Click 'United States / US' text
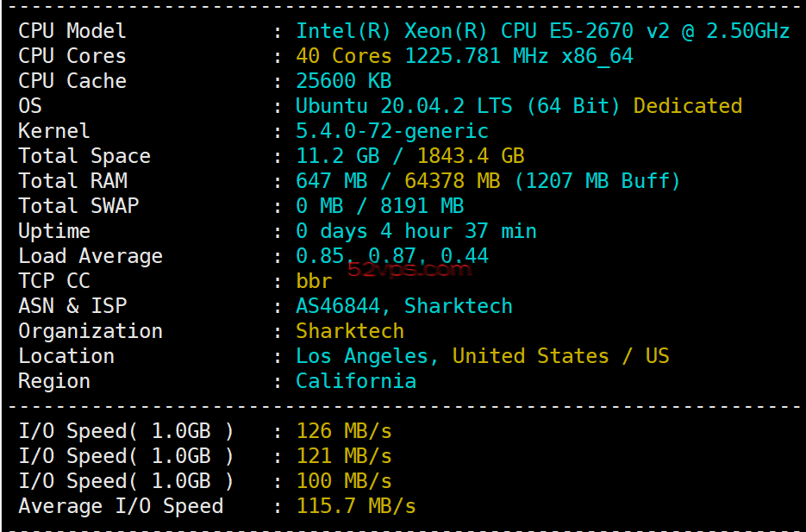This screenshot has width=806, height=532. pyautogui.click(x=561, y=356)
